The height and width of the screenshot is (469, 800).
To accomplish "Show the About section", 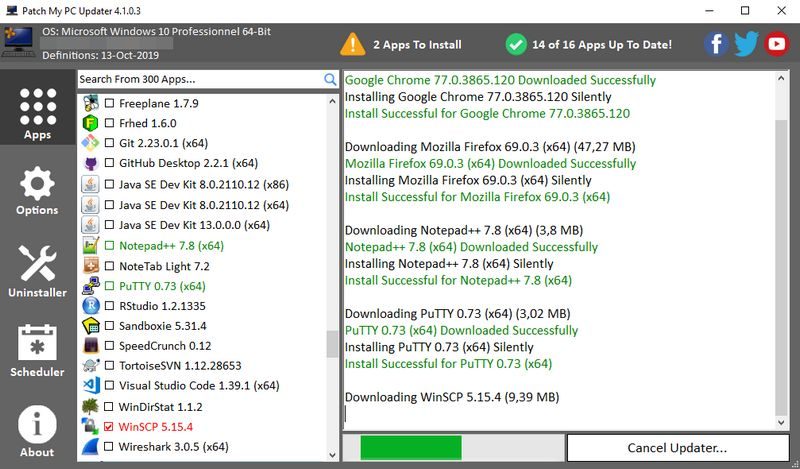I will [x=37, y=431].
